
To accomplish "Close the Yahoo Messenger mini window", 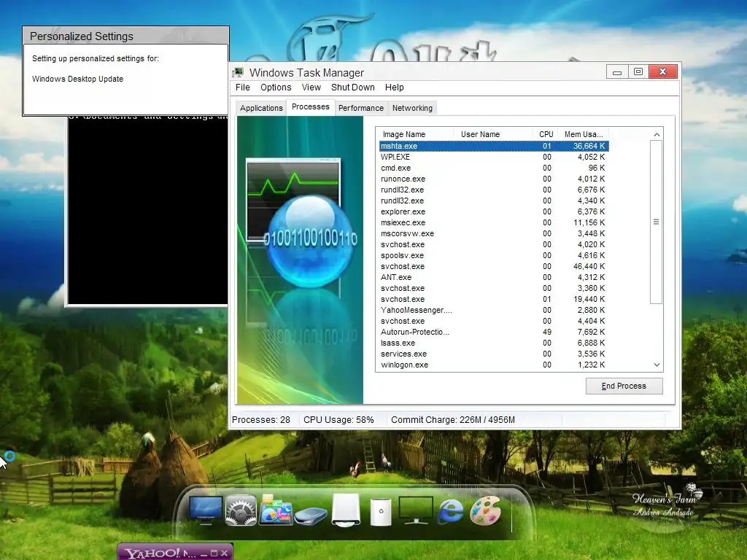I will pos(224,553).
